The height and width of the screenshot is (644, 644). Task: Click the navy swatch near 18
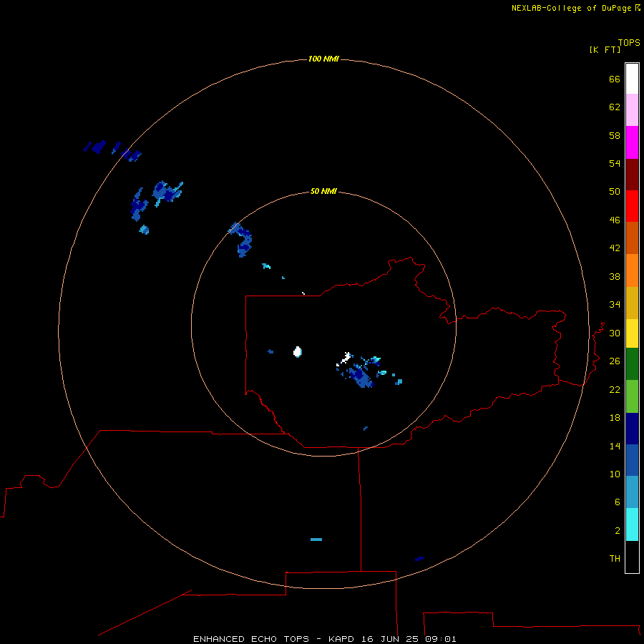click(x=632, y=429)
